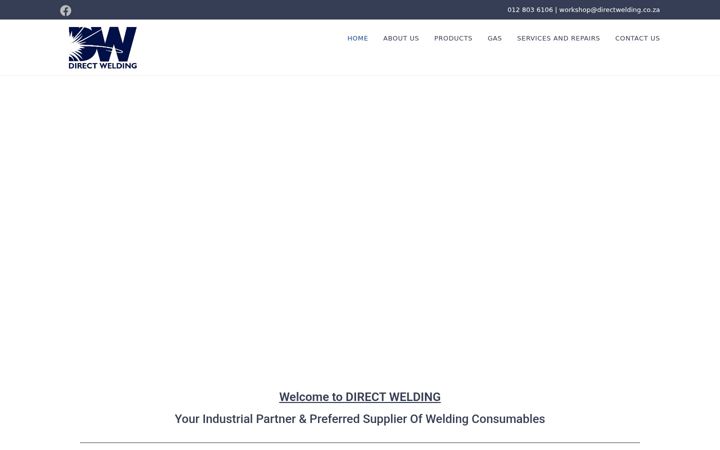
Task: Go to the Home menu item
Action: (358, 39)
